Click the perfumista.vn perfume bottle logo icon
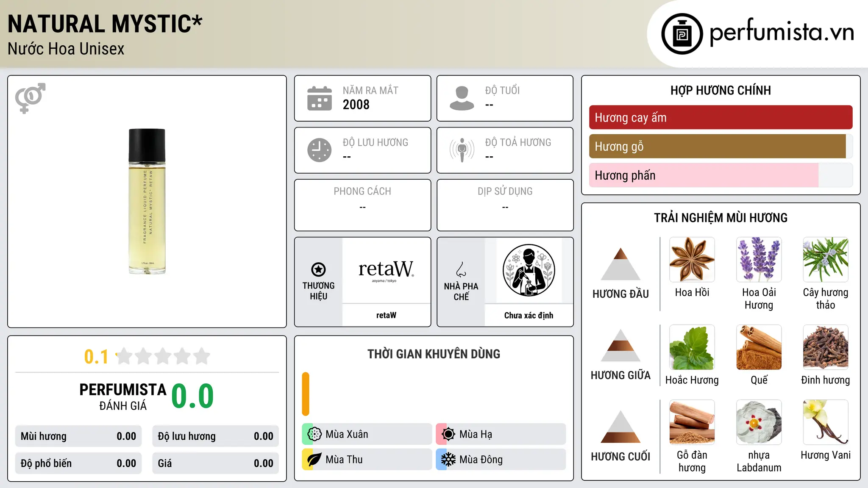This screenshot has height=488, width=868. 682,34
